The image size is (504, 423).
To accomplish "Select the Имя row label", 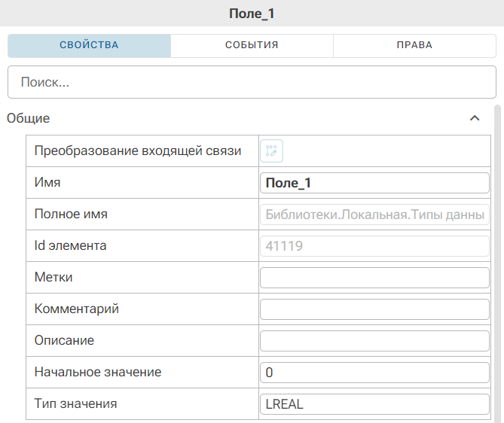I will [47, 182].
